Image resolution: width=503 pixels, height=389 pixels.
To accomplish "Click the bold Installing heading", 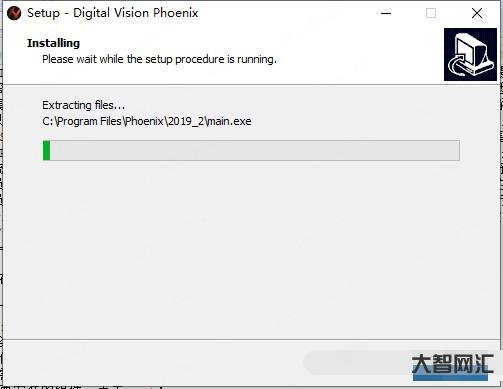I will tap(53, 43).
